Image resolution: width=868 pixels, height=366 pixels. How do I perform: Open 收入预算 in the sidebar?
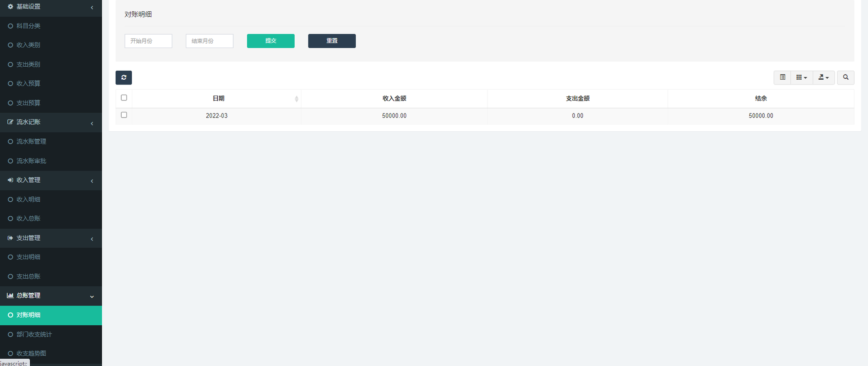tap(51, 83)
